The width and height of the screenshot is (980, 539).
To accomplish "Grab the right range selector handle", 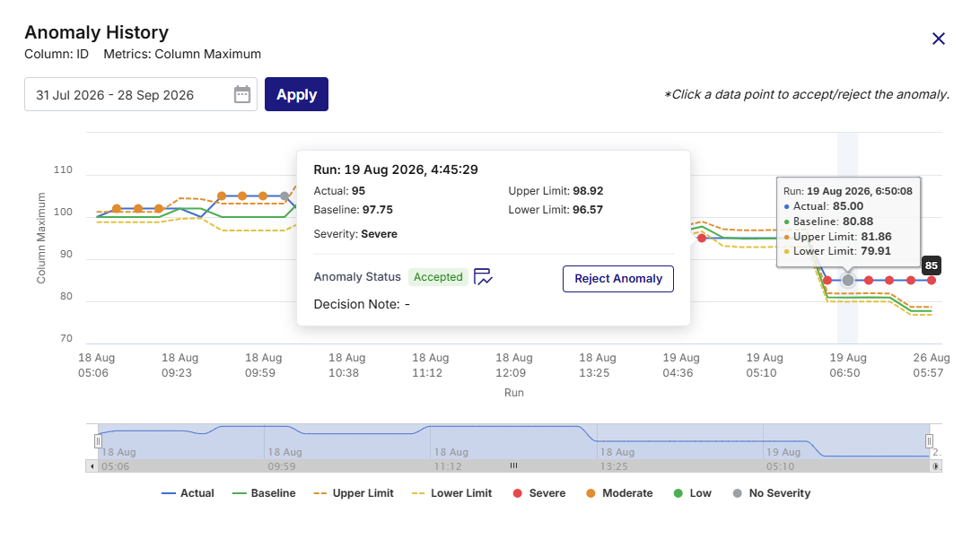I will pyautogui.click(x=930, y=441).
